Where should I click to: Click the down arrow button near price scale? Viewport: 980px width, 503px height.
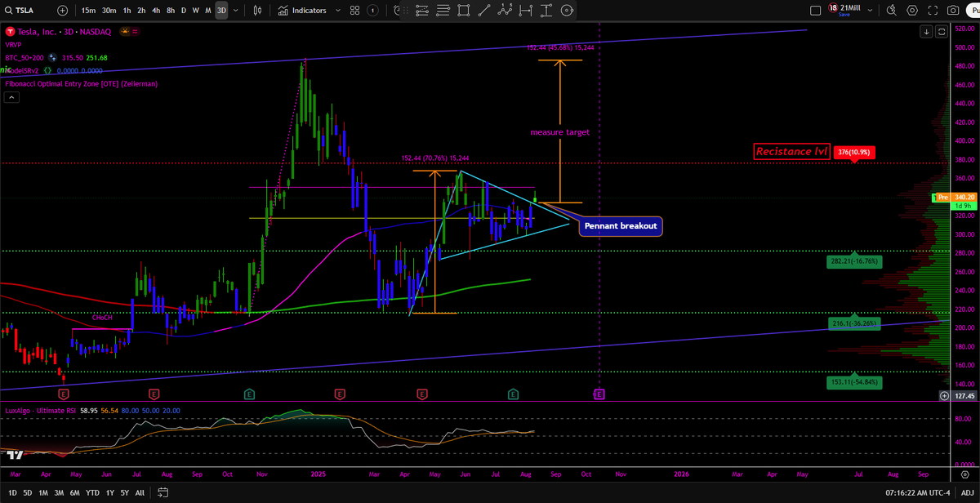tap(927, 32)
